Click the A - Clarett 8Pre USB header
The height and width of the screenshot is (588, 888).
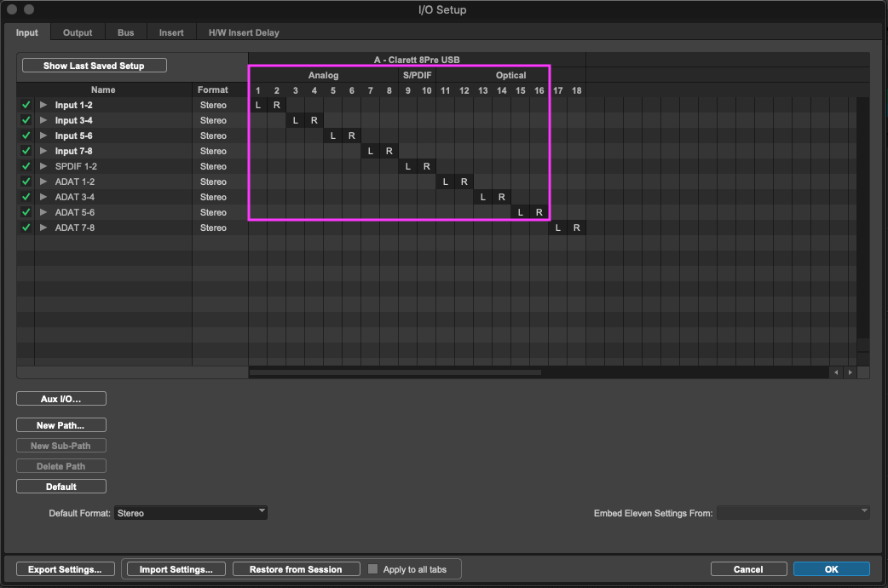pyautogui.click(x=417, y=60)
